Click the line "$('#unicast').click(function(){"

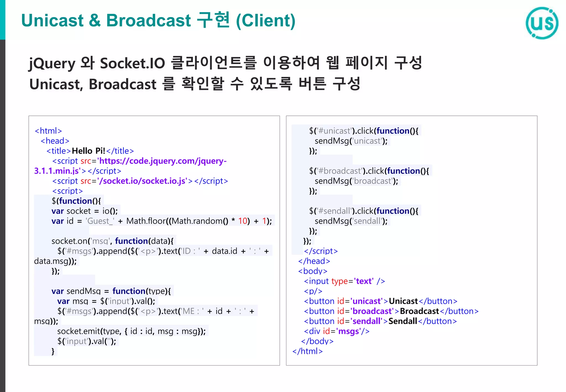point(364,131)
